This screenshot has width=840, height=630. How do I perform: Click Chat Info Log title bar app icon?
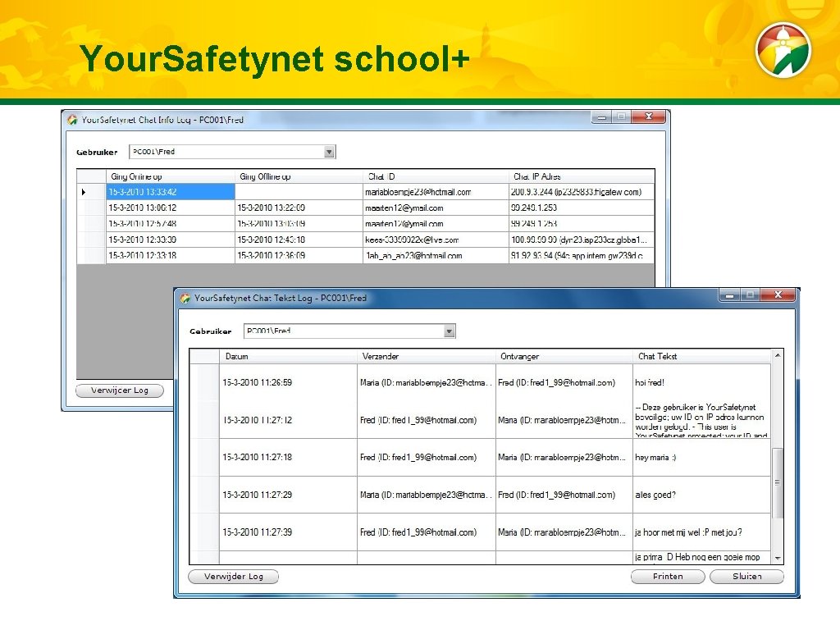coord(72,120)
